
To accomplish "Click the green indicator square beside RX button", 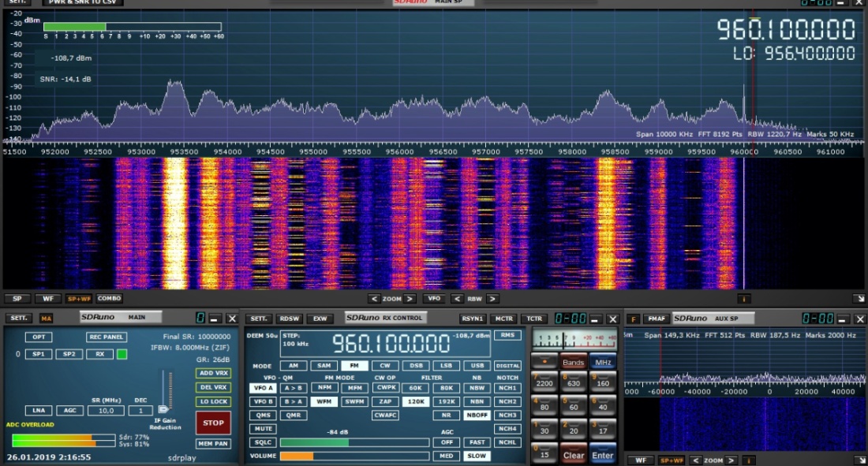I will click(x=122, y=354).
